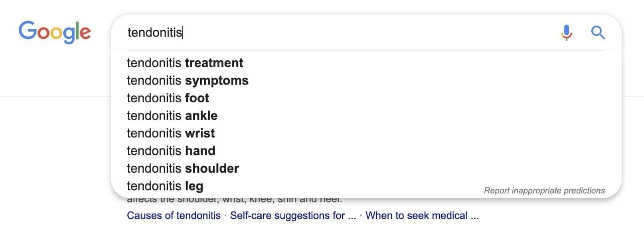644x235 pixels.
Task: Follow the 'Causes of tendonitis' link
Action: click(173, 215)
